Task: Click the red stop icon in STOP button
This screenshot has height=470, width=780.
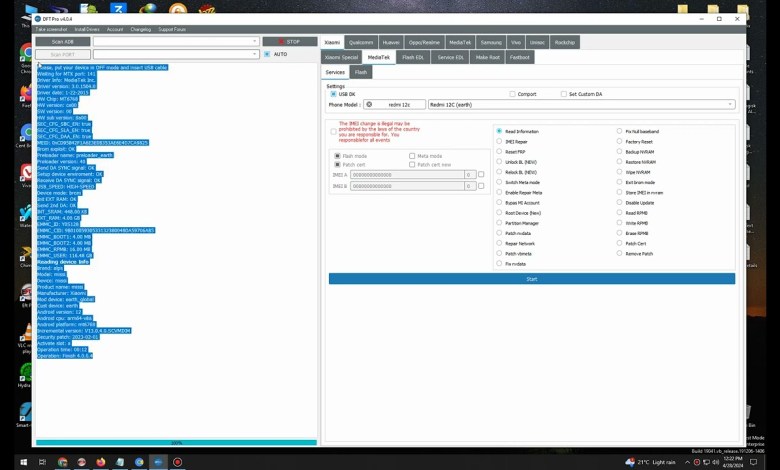Action: (x=281, y=42)
